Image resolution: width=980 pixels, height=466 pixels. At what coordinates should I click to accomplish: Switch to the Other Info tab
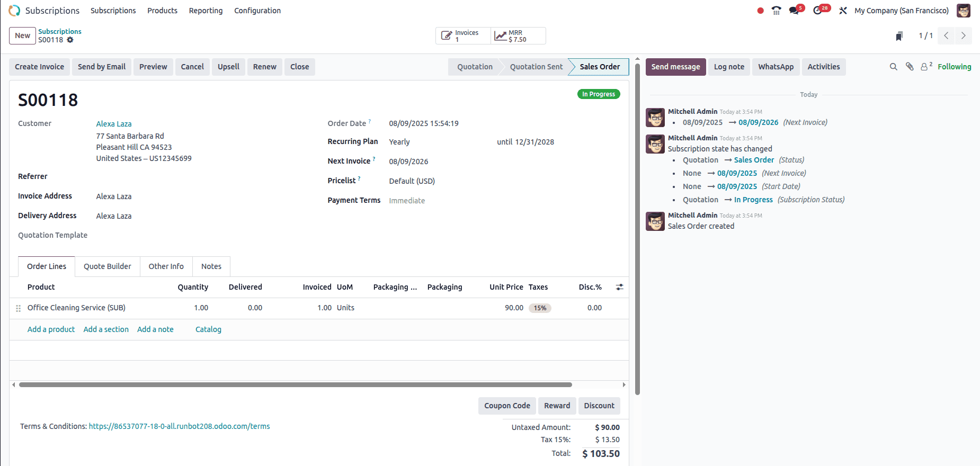(x=166, y=266)
